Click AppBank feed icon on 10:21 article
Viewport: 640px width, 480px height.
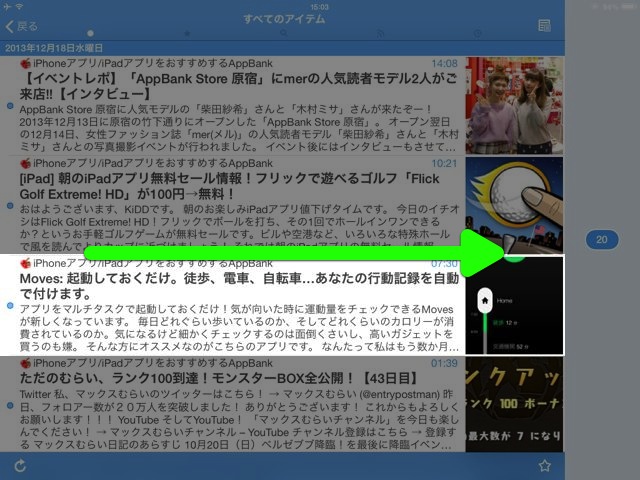click(25, 163)
